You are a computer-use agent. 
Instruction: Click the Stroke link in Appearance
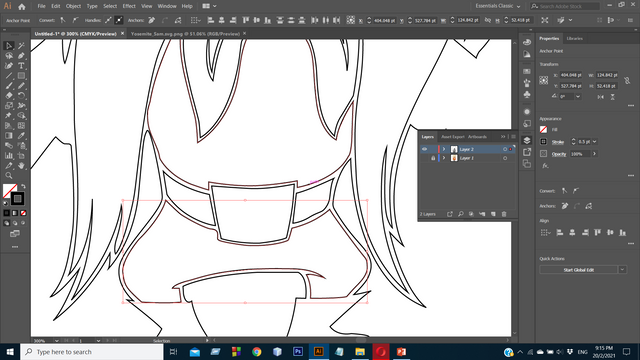tap(558, 142)
